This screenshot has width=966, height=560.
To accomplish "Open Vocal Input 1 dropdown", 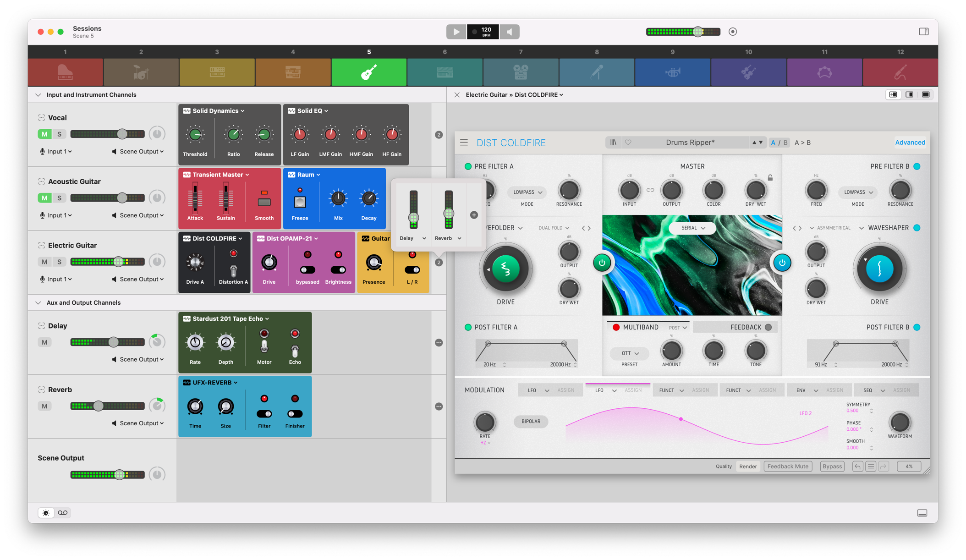I will point(56,152).
